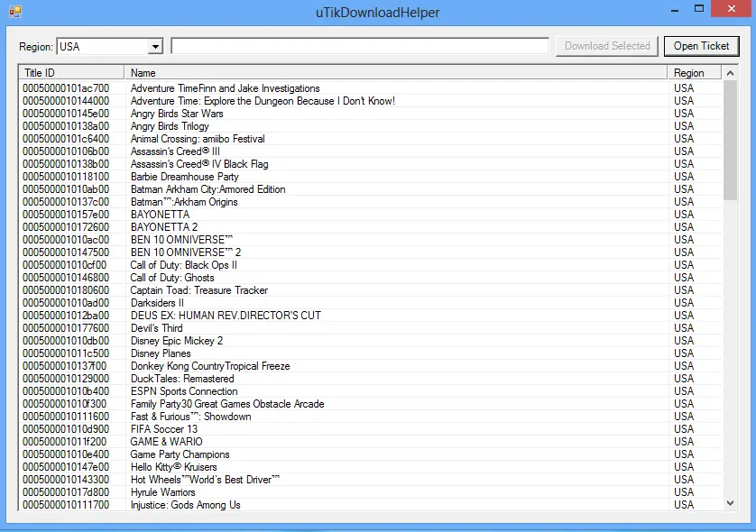Click Title ID 0005000010129000
Viewport: 756px width, 532px height.
click(66, 379)
